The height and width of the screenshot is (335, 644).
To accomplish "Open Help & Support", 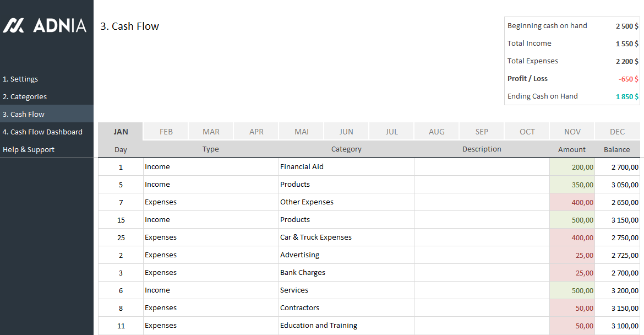I will pos(29,149).
